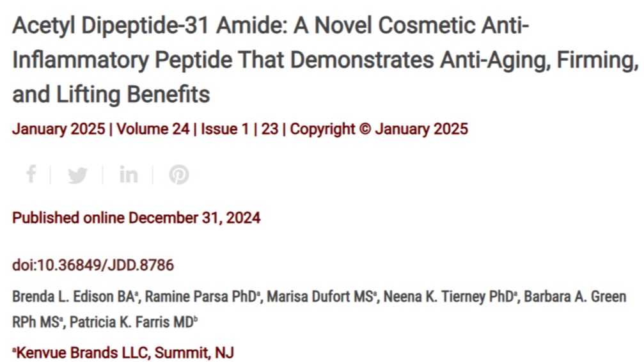This screenshot has height=362, width=644.
Task: Click the article title heading
Action: coord(326,60)
